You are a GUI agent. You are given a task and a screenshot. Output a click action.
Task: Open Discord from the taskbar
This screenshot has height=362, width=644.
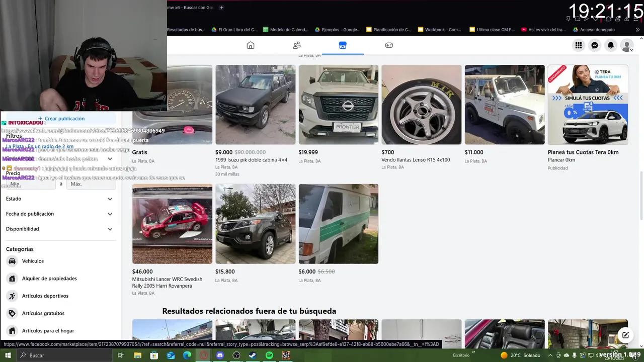[220, 355]
